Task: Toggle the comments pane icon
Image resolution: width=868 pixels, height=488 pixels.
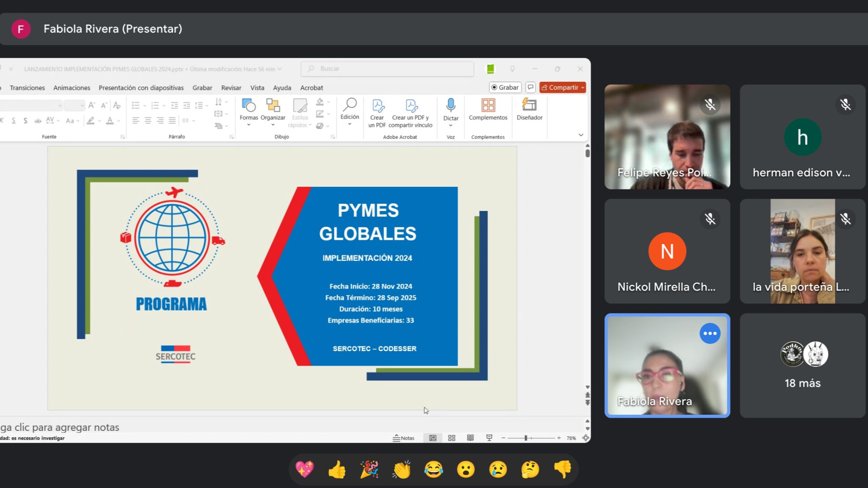Action: click(x=530, y=87)
